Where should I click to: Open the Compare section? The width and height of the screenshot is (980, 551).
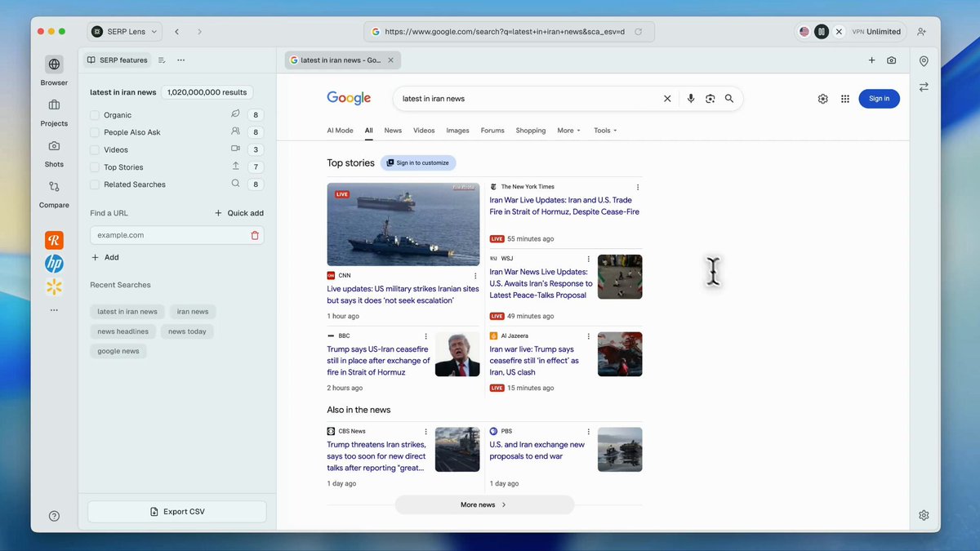click(54, 193)
